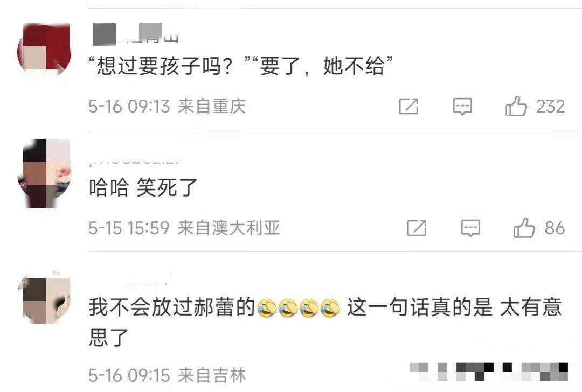Click the comment about 郝蕾
This screenshot has height=392, width=582.
coord(325,321)
